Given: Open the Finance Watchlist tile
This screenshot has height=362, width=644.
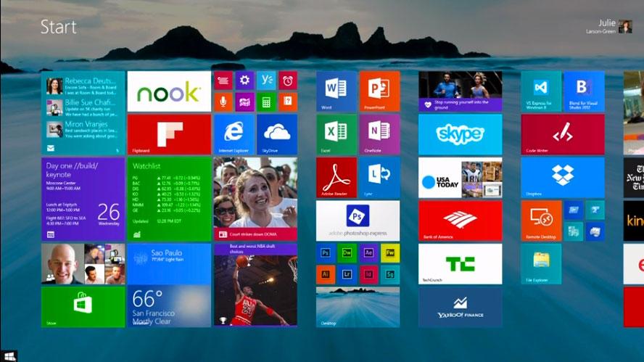Looking at the screenshot, I should click(x=169, y=199).
